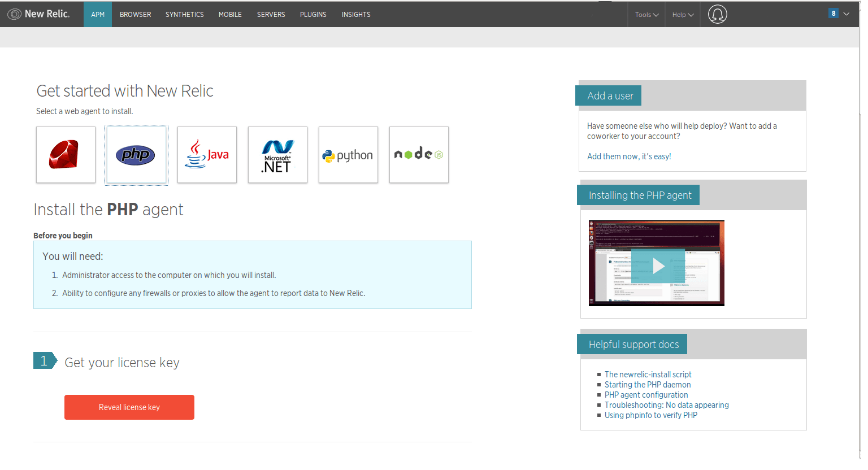Open the Help dropdown menu

point(683,15)
